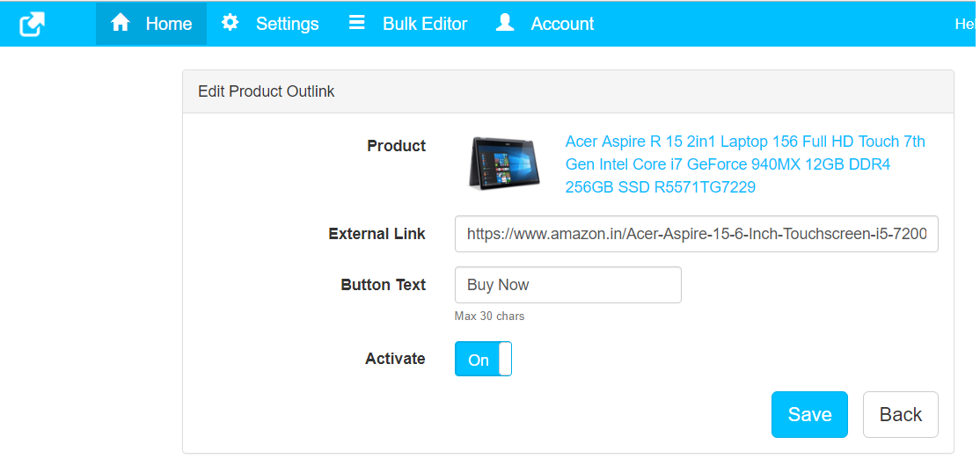980x466 pixels.
Task: Focus the Button Text field containing Buy Now
Action: pos(568,285)
